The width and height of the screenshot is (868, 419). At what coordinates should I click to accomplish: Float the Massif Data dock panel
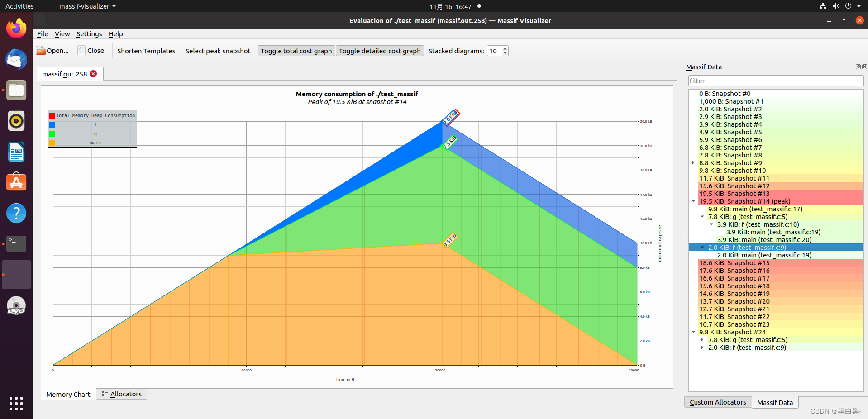click(858, 67)
